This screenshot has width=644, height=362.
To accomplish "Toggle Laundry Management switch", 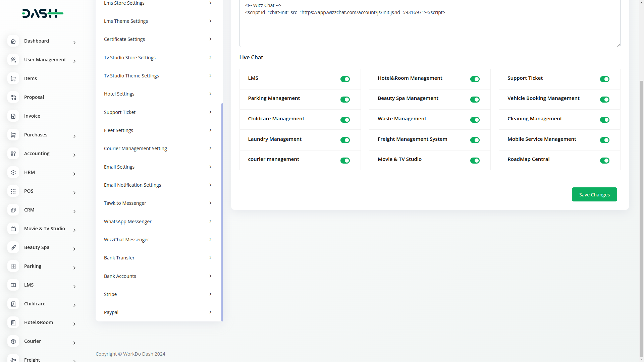I will coord(345,140).
